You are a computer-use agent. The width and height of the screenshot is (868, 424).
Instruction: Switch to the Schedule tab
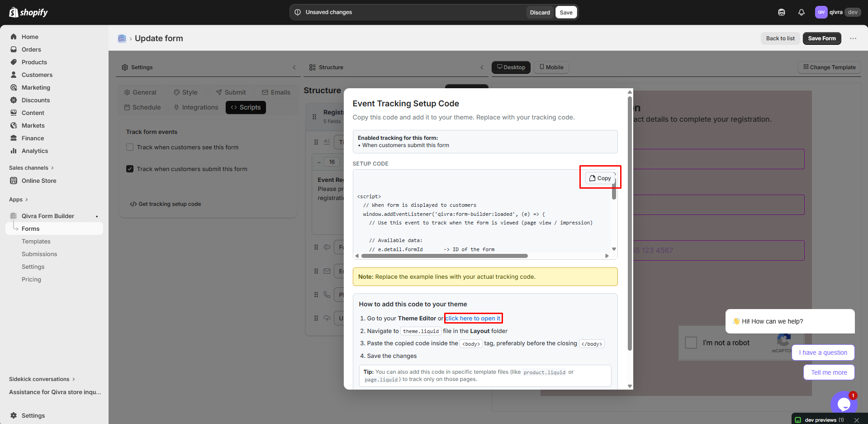point(142,107)
